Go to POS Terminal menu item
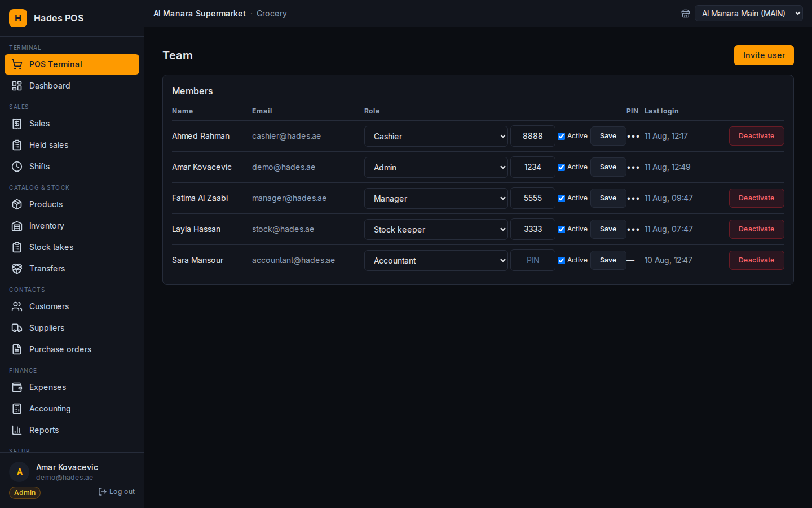The width and height of the screenshot is (812, 508). [72, 64]
